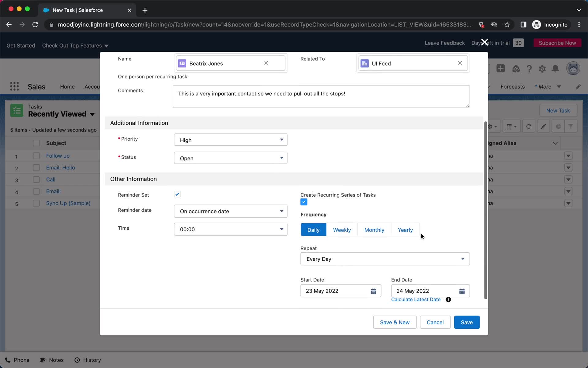Viewport: 588px width, 368px height.
Task: Check the select-all box in Subject header
Action: pyautogui.click(x=36, y=143)
